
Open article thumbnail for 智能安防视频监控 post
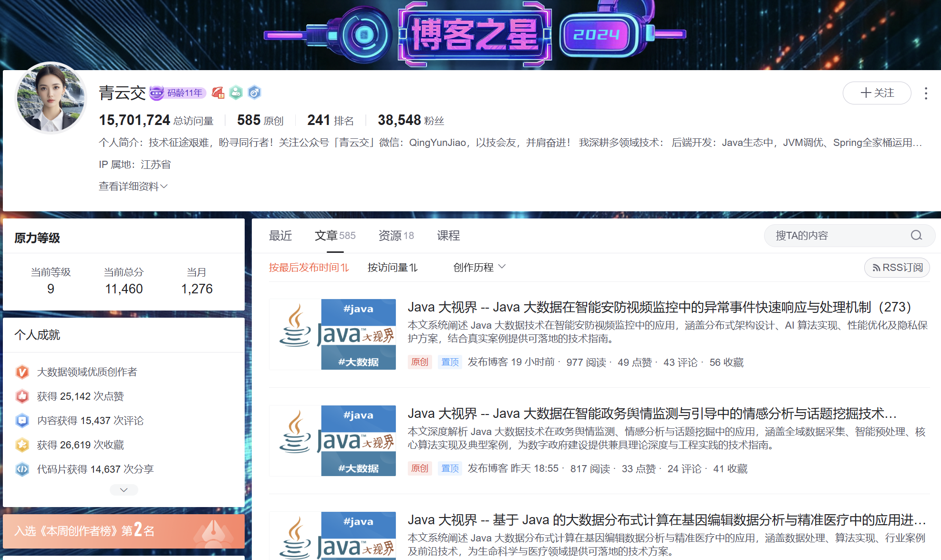point(332,334)
